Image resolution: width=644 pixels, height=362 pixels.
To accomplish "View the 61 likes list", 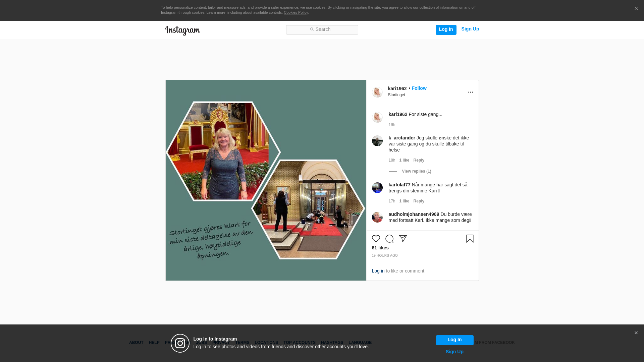I will [x=380, y=248].
